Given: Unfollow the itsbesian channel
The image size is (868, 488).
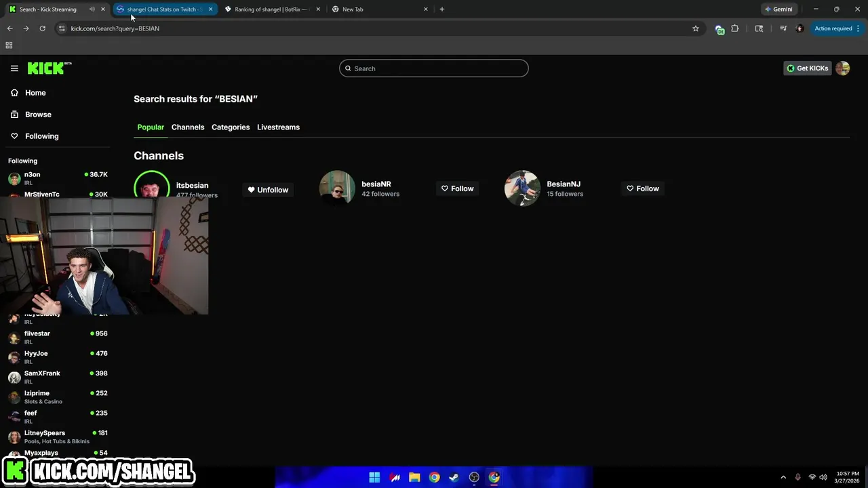Looking at the screenshot, I should click(x=268, y=190).
